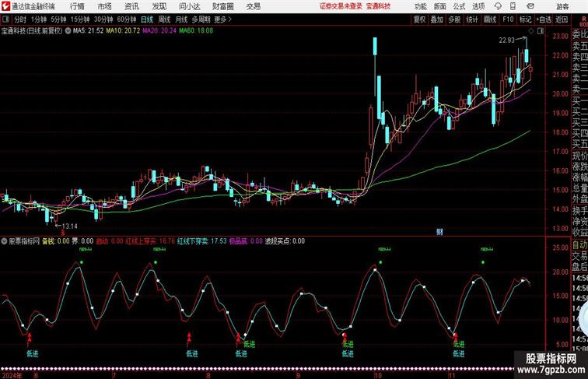This screenshot has width=588, height=379.
Task: Open the F10 company info
Action: pos(508,19)
